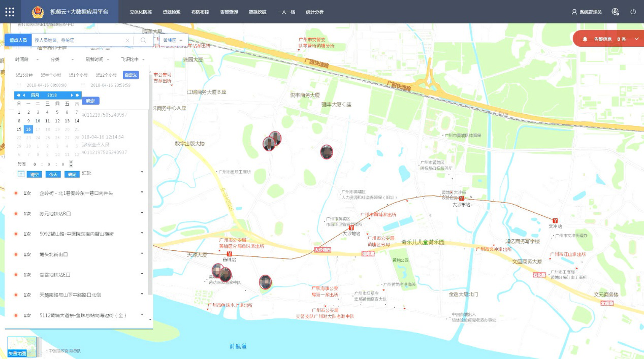The height and width of the screenshot is (359, 644).
Task: Select the 近15分钟 time range option
Action: 23,75
